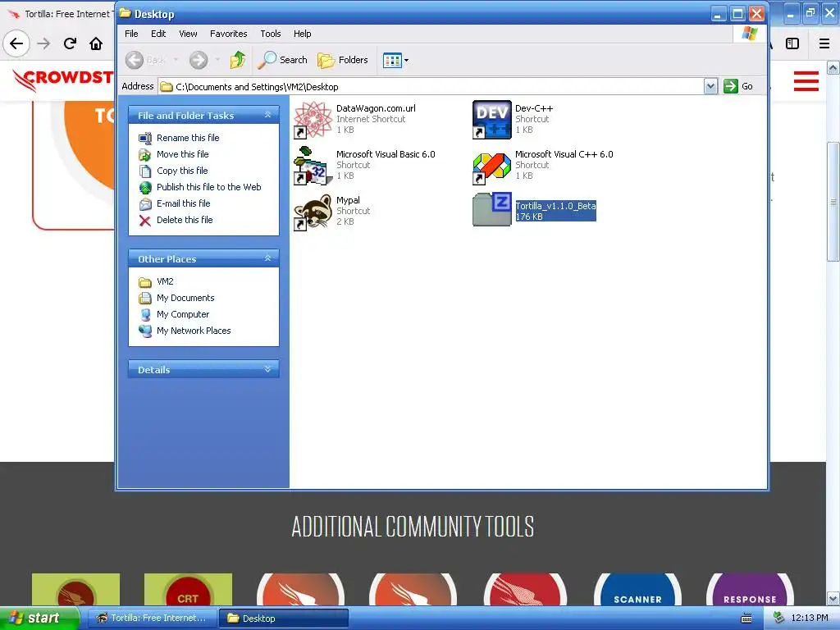Click Move this file
Screen dimensions: 840x630
(x=183, y=154)
